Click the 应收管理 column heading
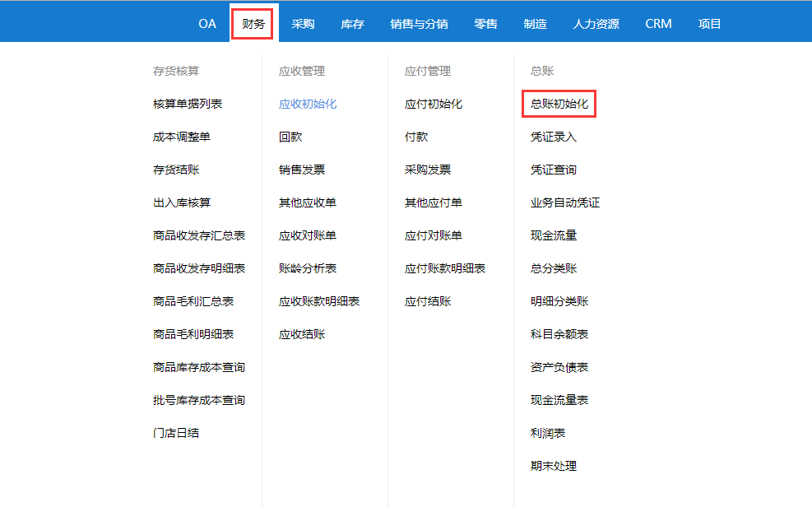The width and height of the screenshot is (812, 507). click(302, 71)
